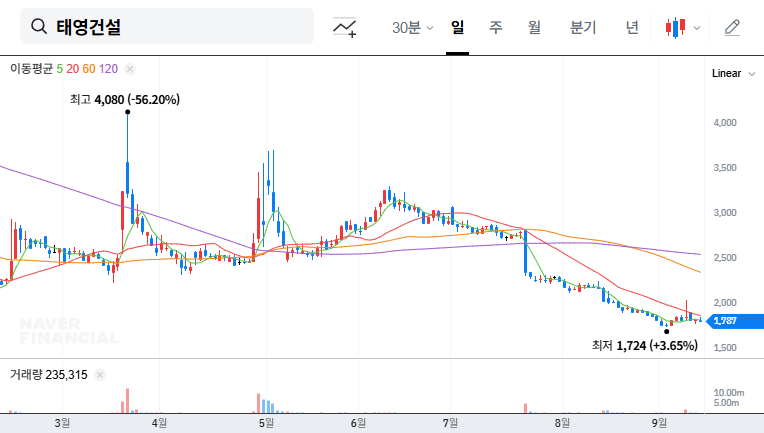The image size is (764, 433).
Task: Click the 5.00m volume axis label
Action: pos(726,403)
